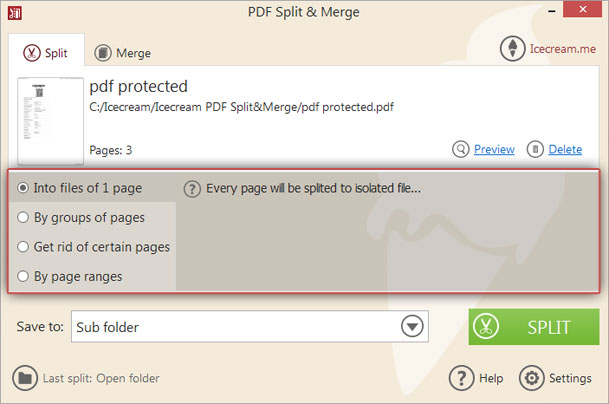609x404 pixels.
Task: Open Last split folder icon
Action: point(25,378)
